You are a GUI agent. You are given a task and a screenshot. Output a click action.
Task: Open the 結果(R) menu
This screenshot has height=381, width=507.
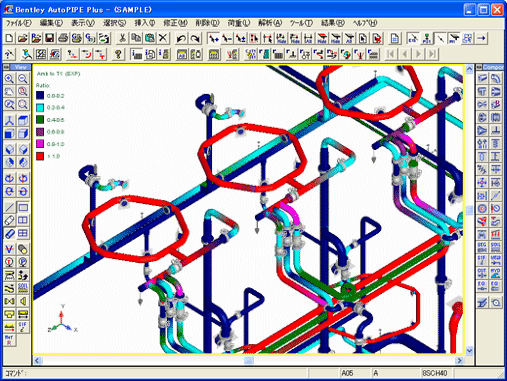[332, 23]
